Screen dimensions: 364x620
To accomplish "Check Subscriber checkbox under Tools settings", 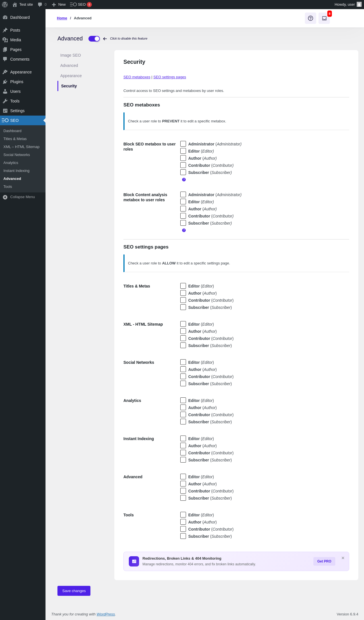I will (183, 536).
